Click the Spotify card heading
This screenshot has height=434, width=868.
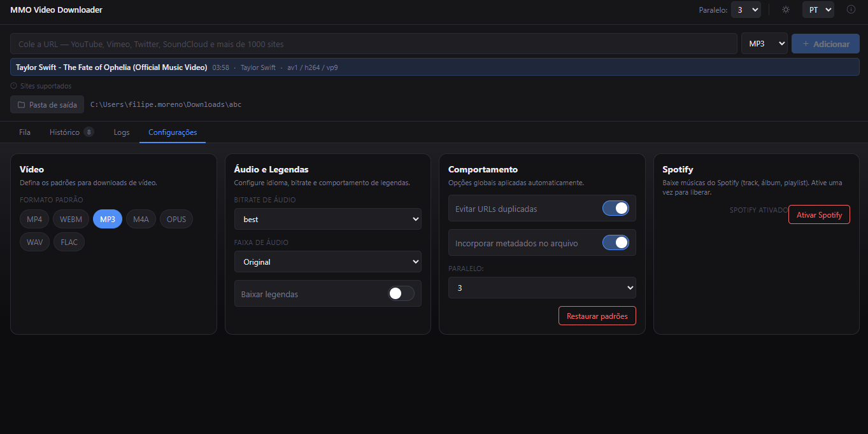pyautogui.click(x=678, y=169)
